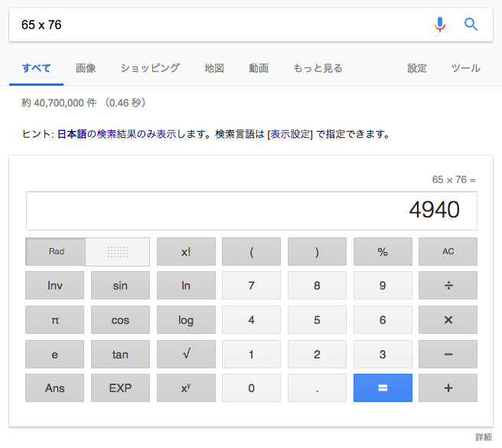This screenshot has height=448, width=502.
Task: Expand the もっと見る menu
Action: coord(318,68)
